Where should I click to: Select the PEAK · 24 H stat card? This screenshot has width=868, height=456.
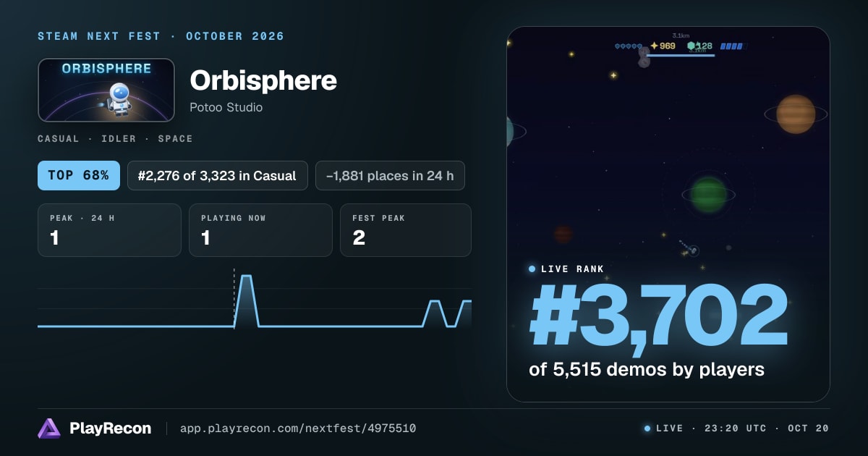click(109, 230)
